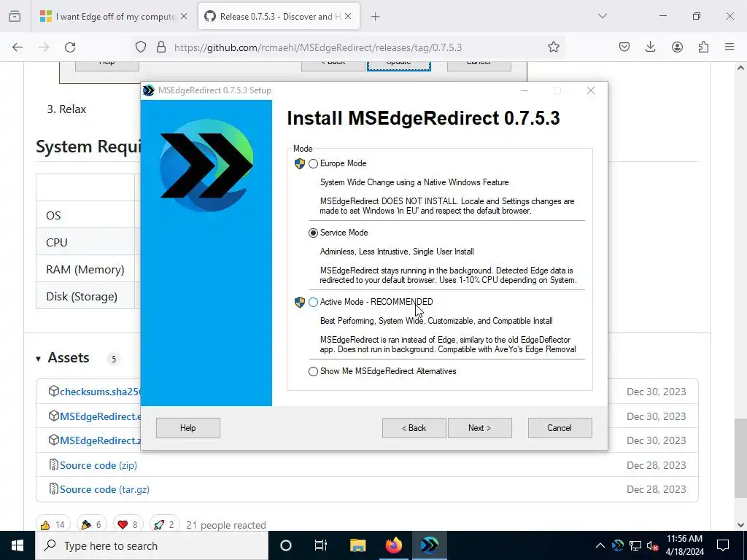
Task: Download the MSEdgeRedirect.exe asset
Action: pos(100,416)
